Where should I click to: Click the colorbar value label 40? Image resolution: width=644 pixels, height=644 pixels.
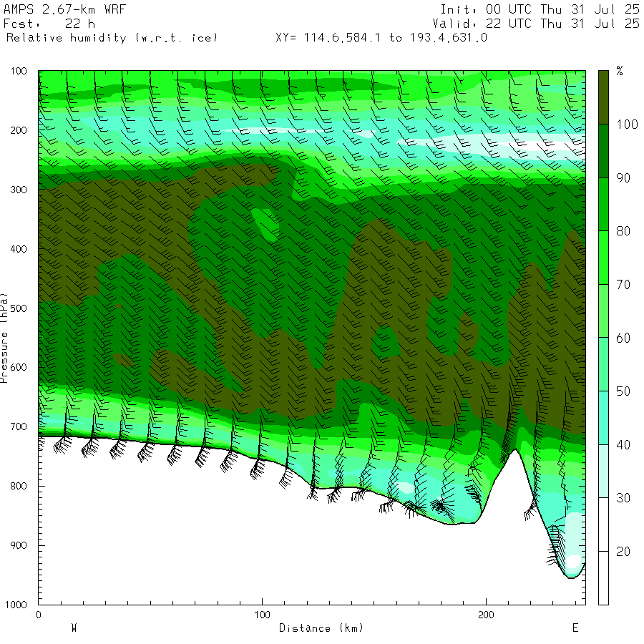tap(623, 445)
